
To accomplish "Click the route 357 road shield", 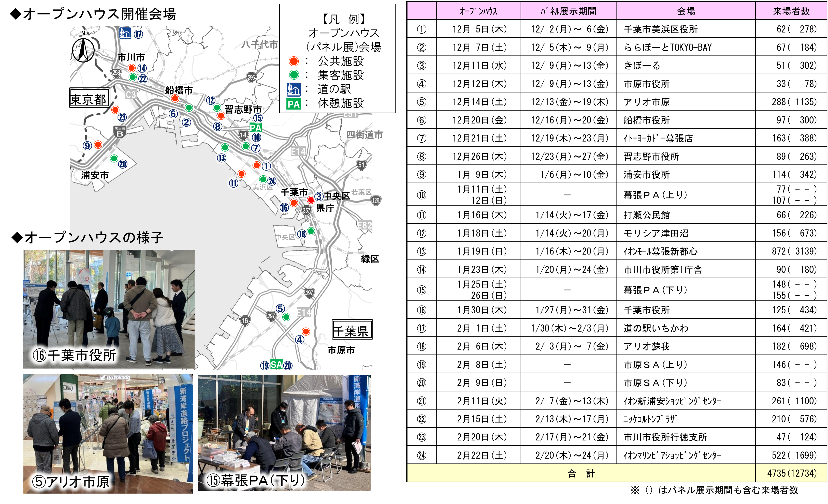I will tap(306, 210).
